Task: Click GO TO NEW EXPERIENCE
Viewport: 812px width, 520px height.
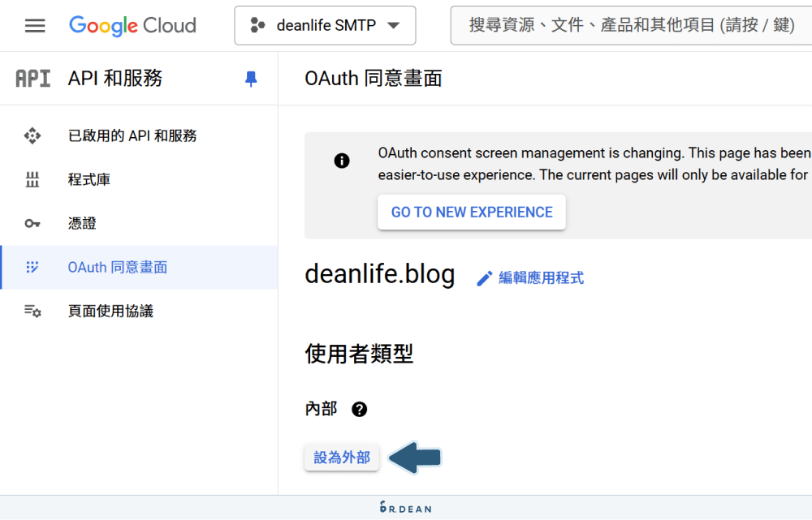Action: tap(471, 212)
